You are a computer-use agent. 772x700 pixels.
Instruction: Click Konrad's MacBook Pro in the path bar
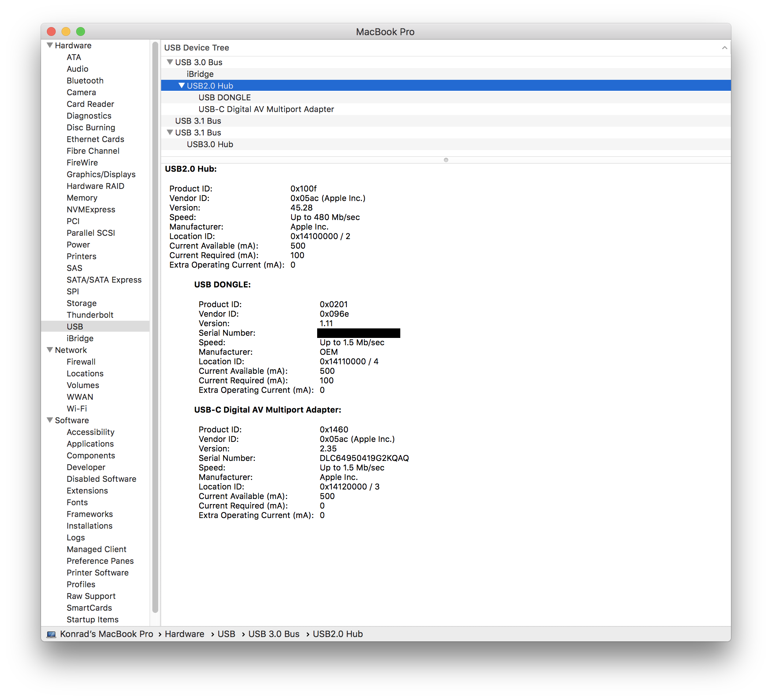107,634
